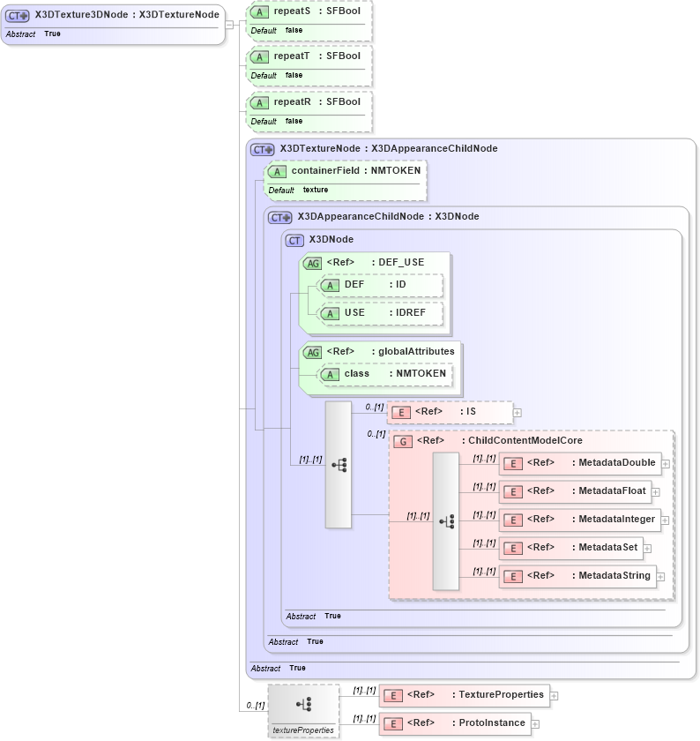Click the [1]..[1] cardinality beside TextureProperties
The image size is (700, 741).
tap(365, 691)
